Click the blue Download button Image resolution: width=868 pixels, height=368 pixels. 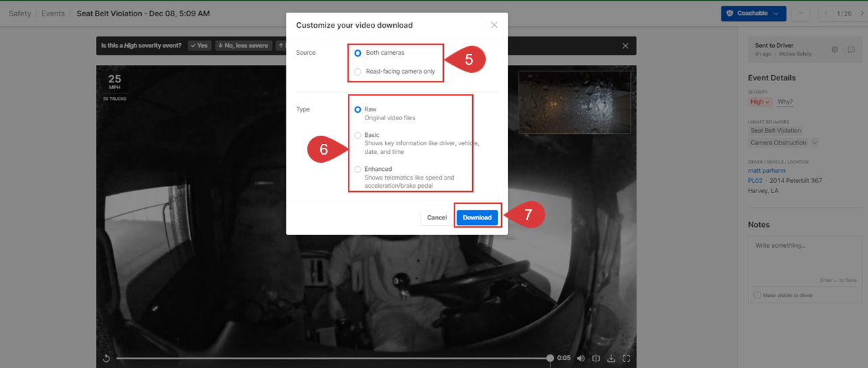pyautogui.click(x=477, y=217)
